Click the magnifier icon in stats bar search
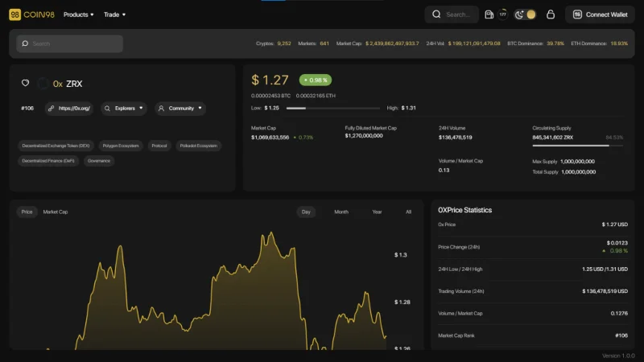This screenshot has width=644, height=362. tap(25, 43)
